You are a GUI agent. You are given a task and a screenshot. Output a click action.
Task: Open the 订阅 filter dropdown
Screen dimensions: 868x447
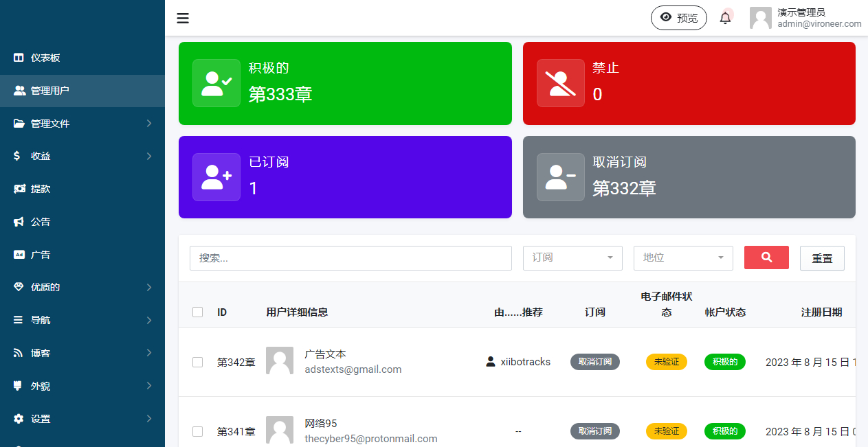[572, 257]
